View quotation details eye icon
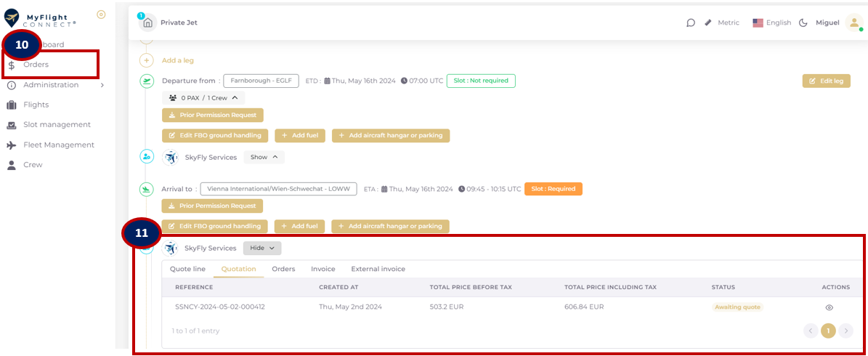868x356 pixels. pyautogui.click(x=829, y=307)
